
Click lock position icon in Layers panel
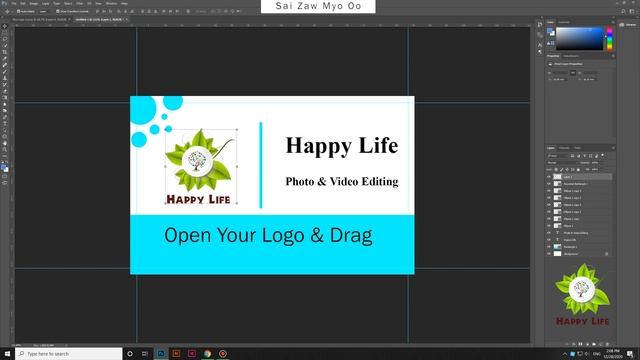click(x=567, y=169)
